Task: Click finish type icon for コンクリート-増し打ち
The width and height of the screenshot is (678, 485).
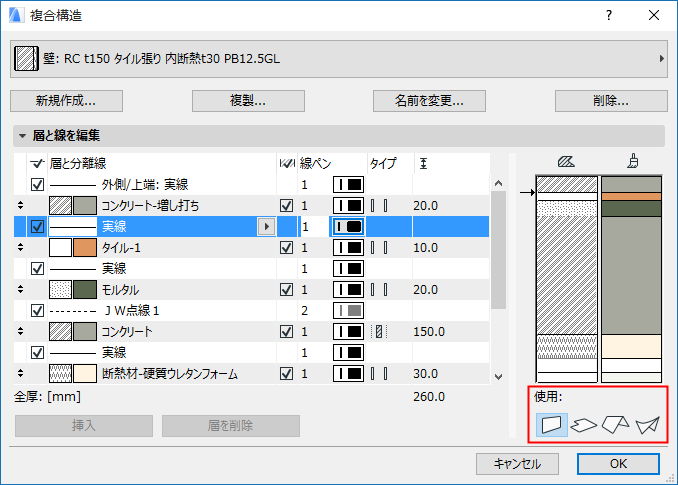Action: [379, 206]
